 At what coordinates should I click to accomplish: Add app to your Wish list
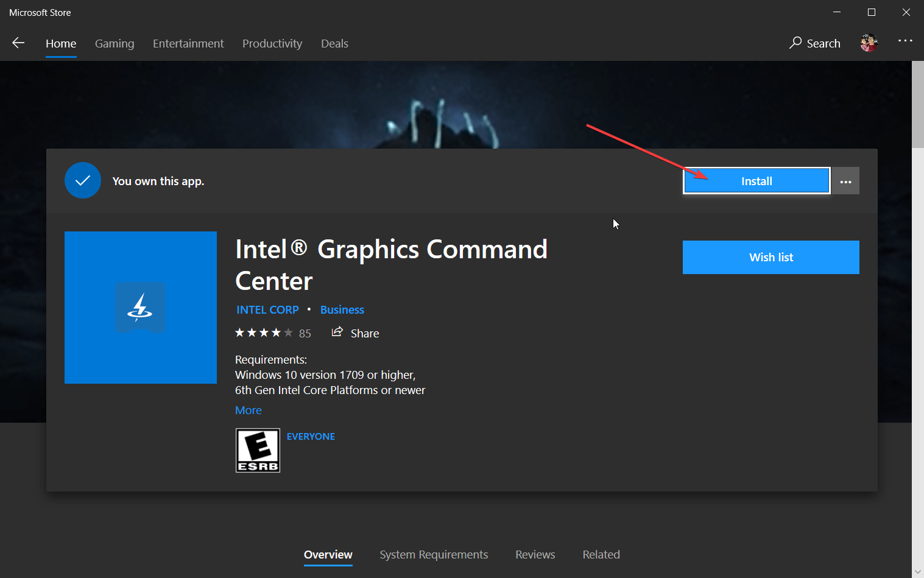771,257
